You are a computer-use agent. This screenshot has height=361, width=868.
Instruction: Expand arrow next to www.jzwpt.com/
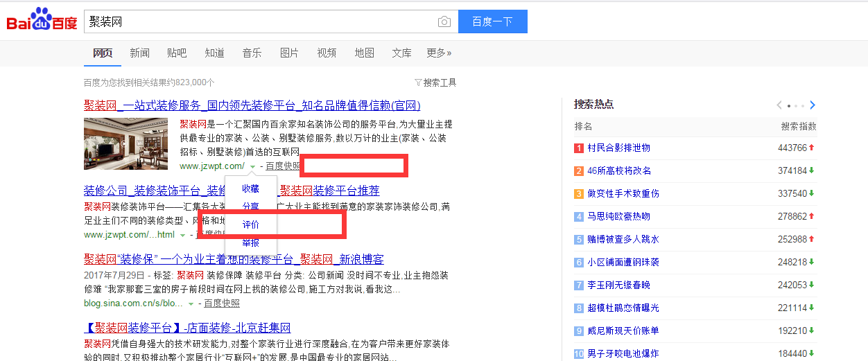tap(252, 167)
